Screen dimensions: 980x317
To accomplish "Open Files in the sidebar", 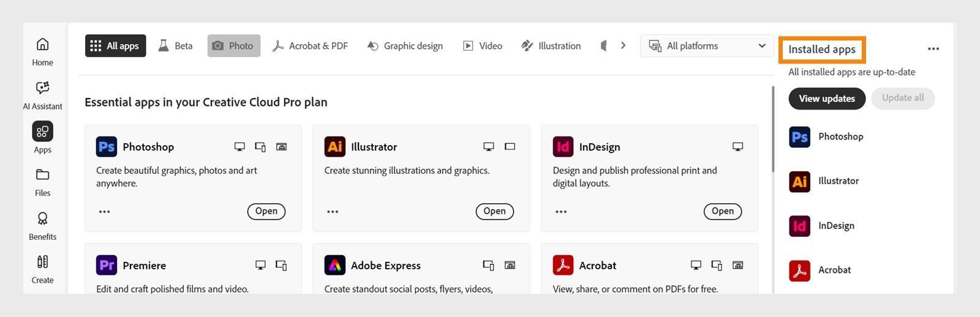I will [x=42, y=182].
